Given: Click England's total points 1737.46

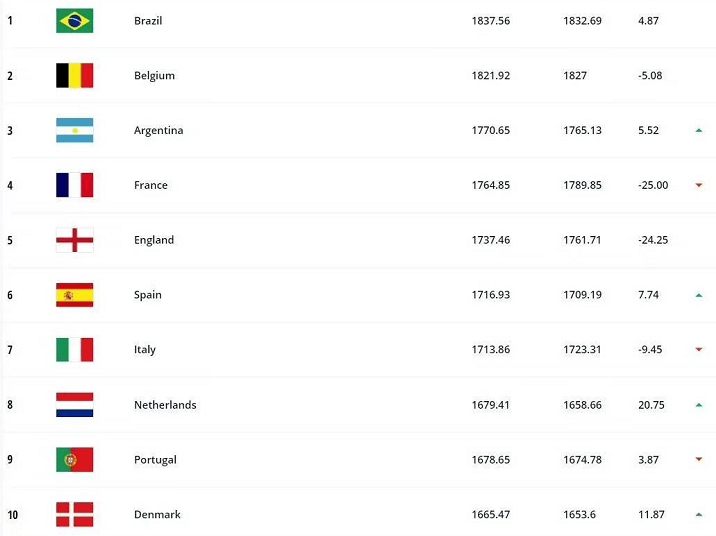Looking at the screenshot, I should point(490,240).
